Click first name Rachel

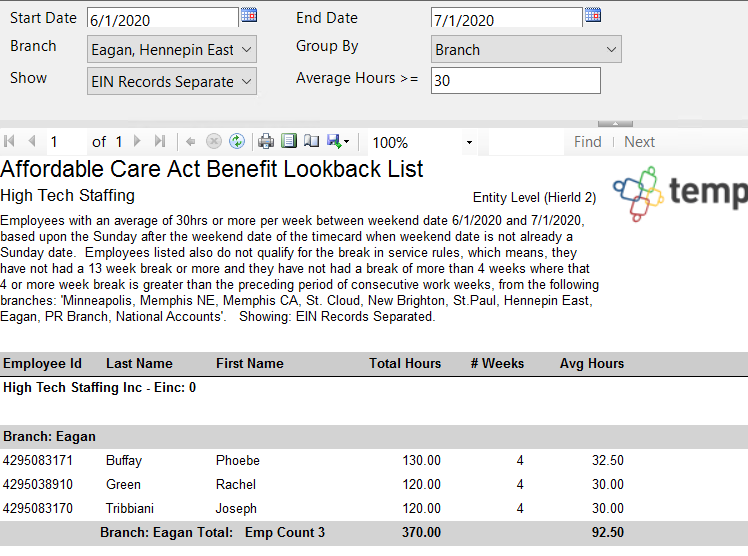pos(236,484)
